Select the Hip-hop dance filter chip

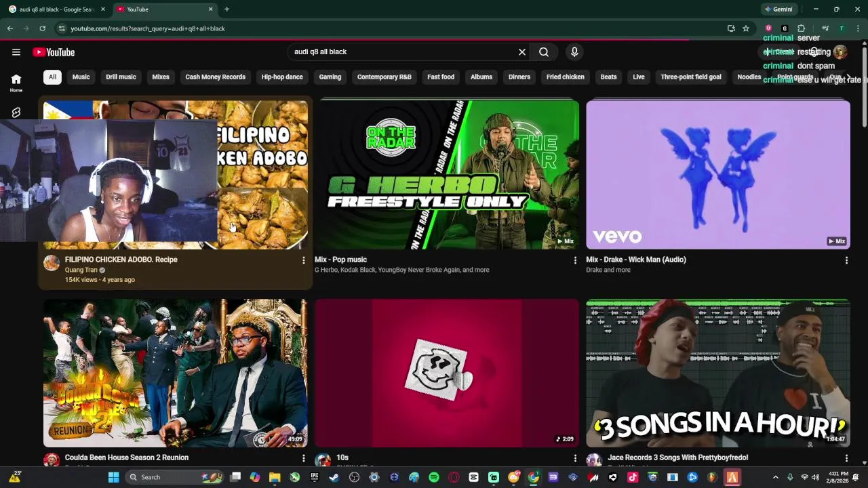tap(282, 77)
